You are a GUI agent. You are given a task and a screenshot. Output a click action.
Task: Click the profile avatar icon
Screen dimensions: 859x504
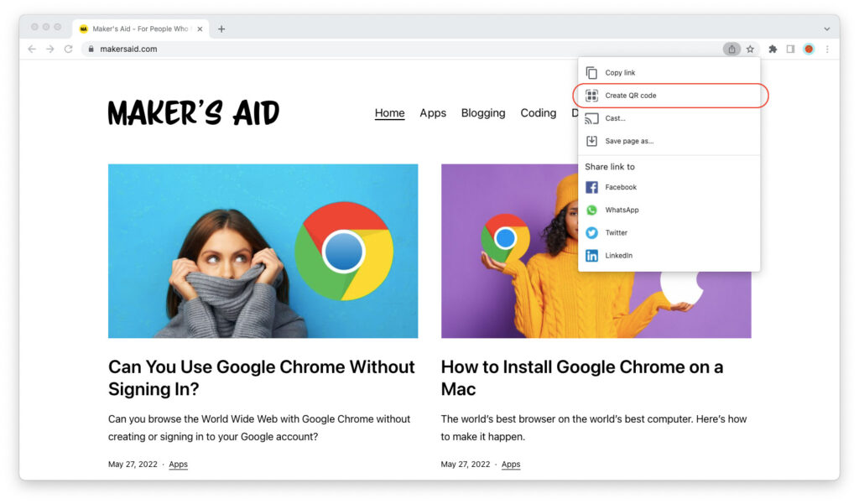[x=809, y=49]
